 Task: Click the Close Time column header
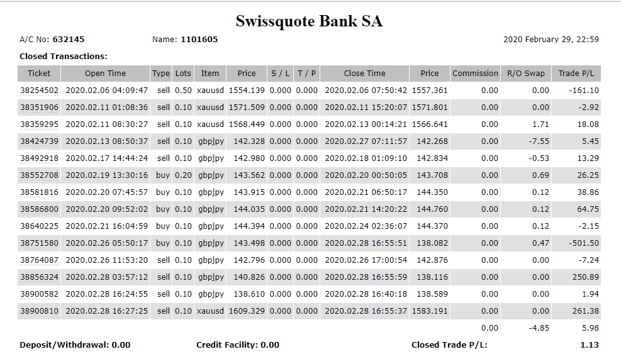point(364,74)
